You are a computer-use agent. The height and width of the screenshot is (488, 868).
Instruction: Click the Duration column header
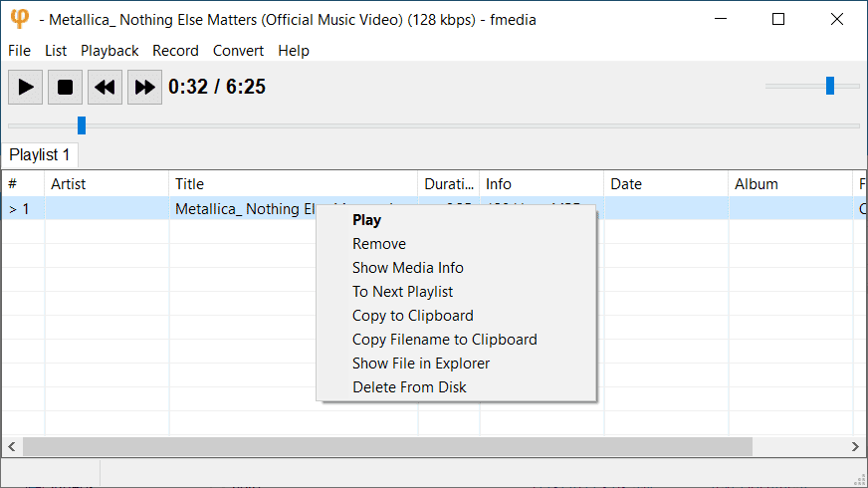pos(449,184)
